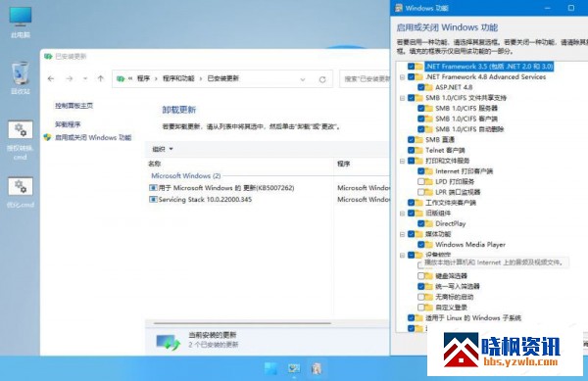The height and width of the screenshot is (381, 588).
Task: Uncheck the Telnet 客户端 checkbox
Action: click(x=411, y=150)
